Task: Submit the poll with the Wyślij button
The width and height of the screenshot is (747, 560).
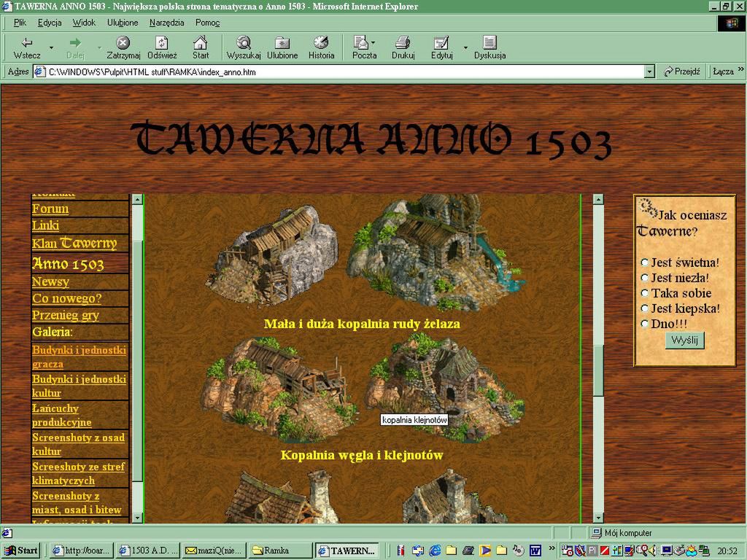Action: [684, 340]
